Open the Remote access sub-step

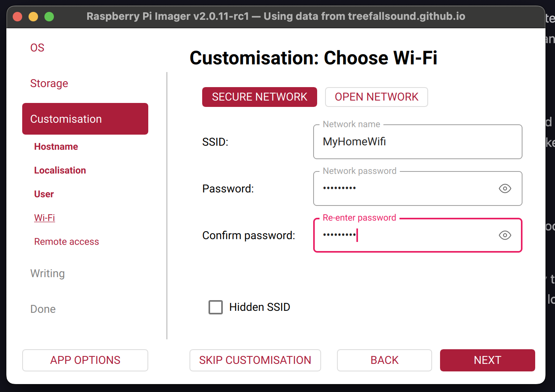pos(67,242)
